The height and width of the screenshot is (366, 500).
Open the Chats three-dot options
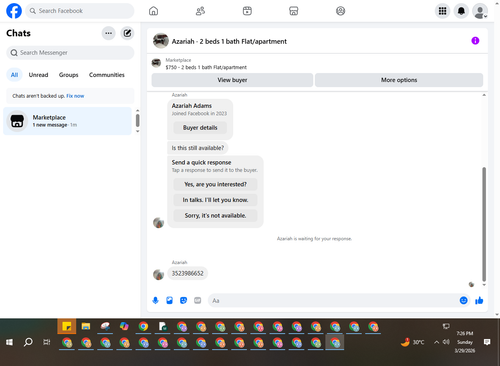[x=108, y=33]
